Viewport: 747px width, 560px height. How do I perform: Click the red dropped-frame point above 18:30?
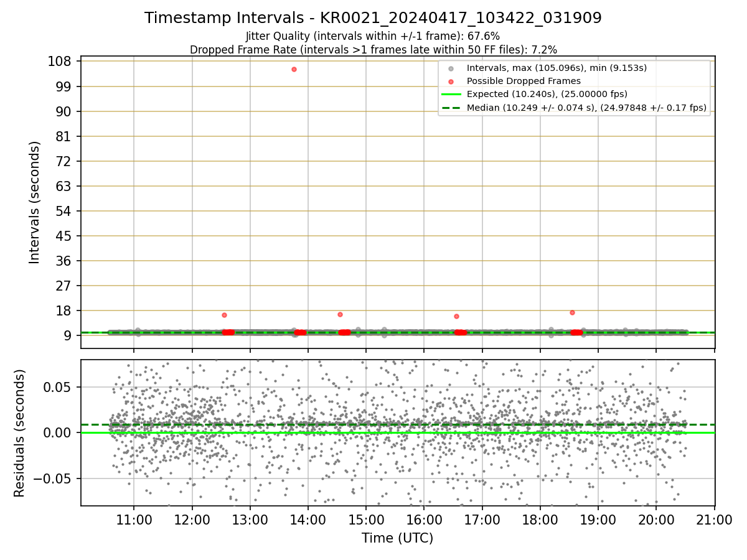pos(572,312)
